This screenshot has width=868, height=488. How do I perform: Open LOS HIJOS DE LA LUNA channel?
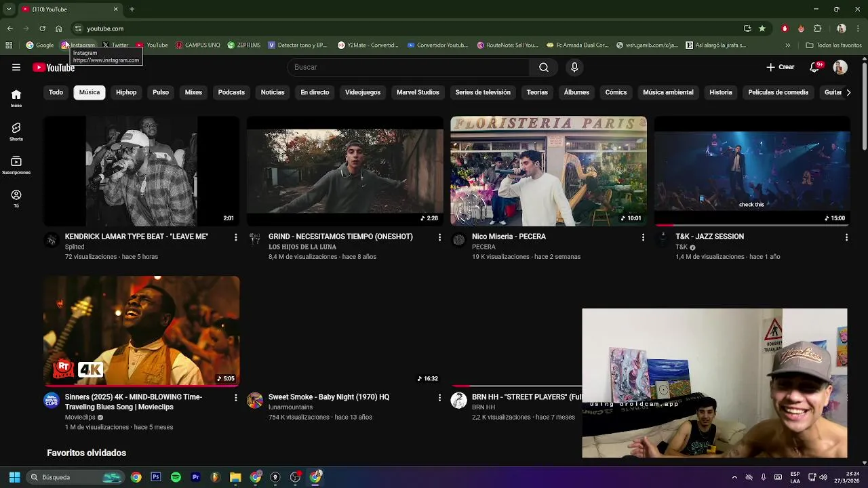pyautogui.click(x=303, y=247)
